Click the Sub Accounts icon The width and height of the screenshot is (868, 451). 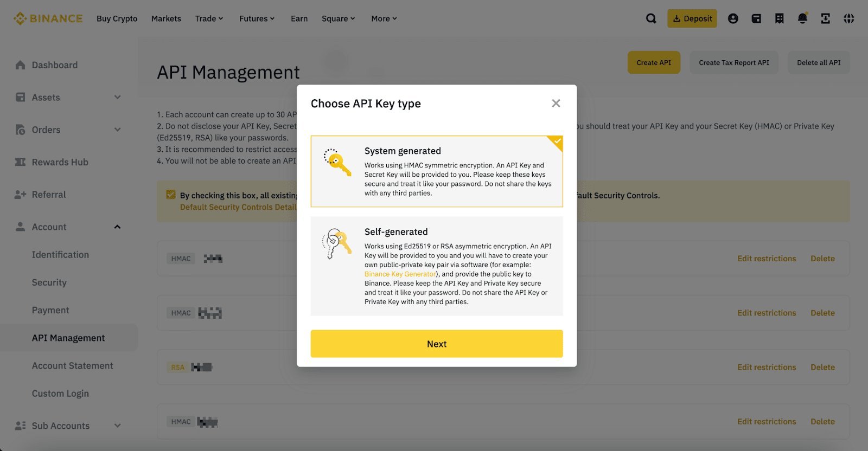click(20, 426)
